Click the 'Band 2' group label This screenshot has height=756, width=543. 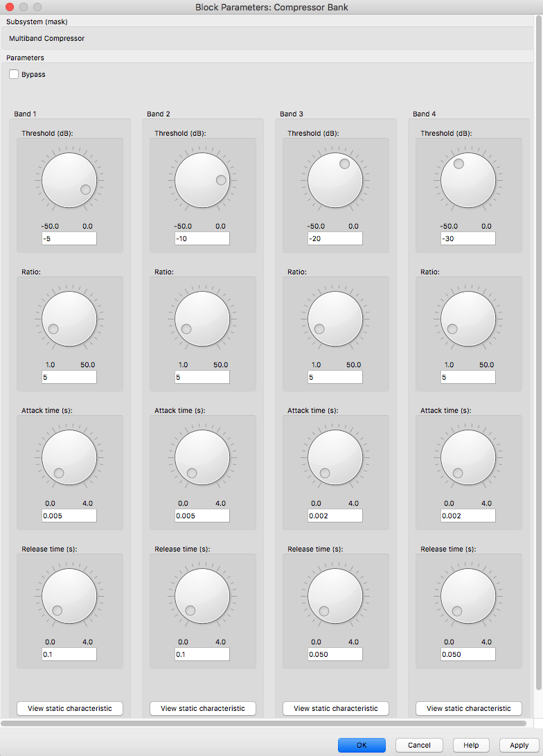click(159, 114)
